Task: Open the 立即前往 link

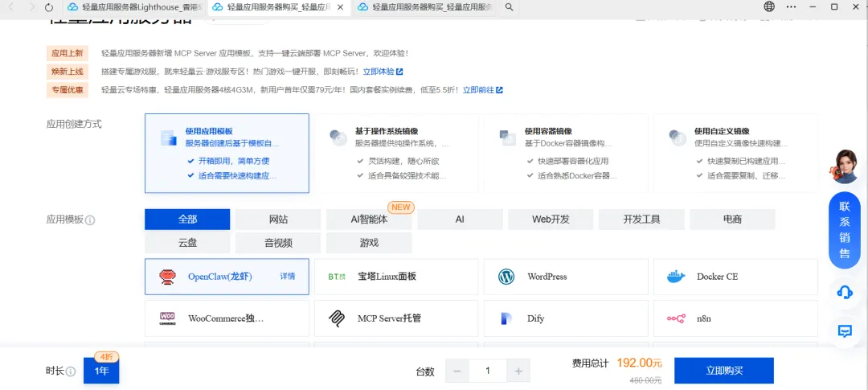Action: [x=483, y=90]
